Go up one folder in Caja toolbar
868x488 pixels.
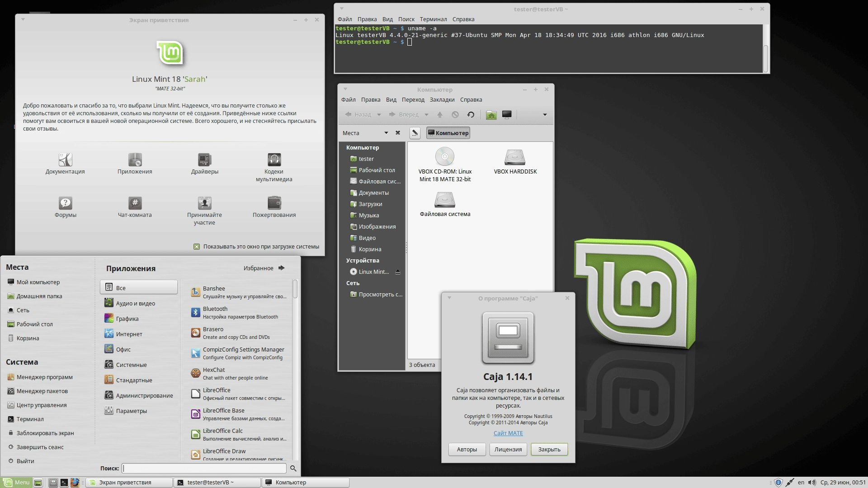click(440, 115)
